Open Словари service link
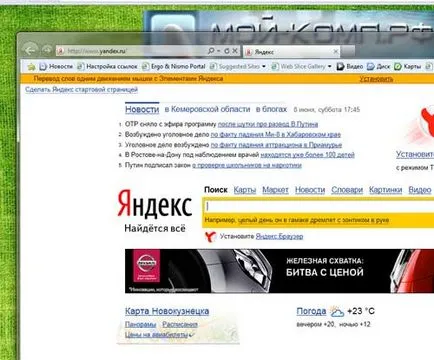 coord(347,190)
